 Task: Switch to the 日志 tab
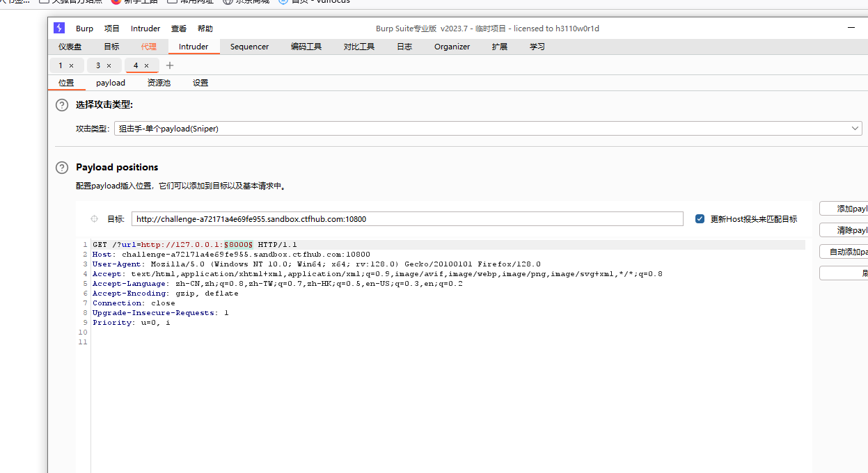(404, 47)
